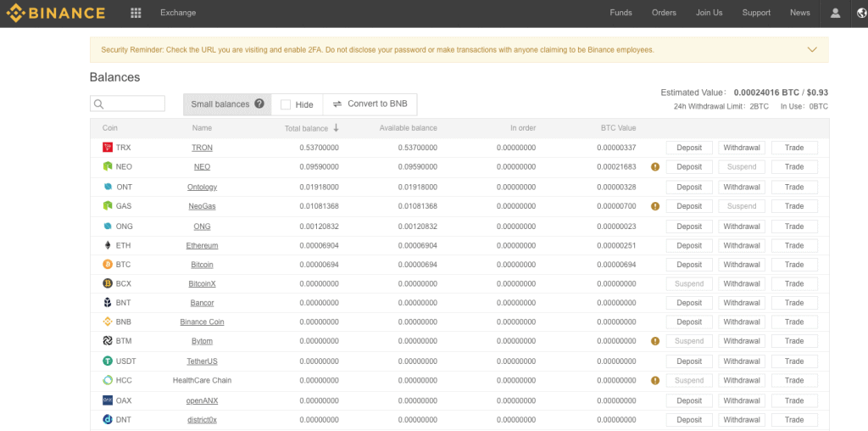Click the BNT coin icon

[108, 303]
